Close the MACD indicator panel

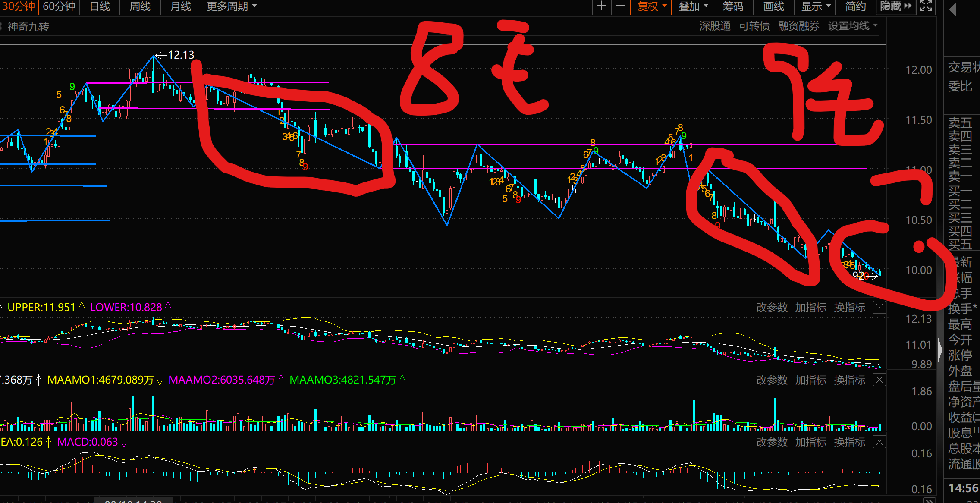(879, 442)
